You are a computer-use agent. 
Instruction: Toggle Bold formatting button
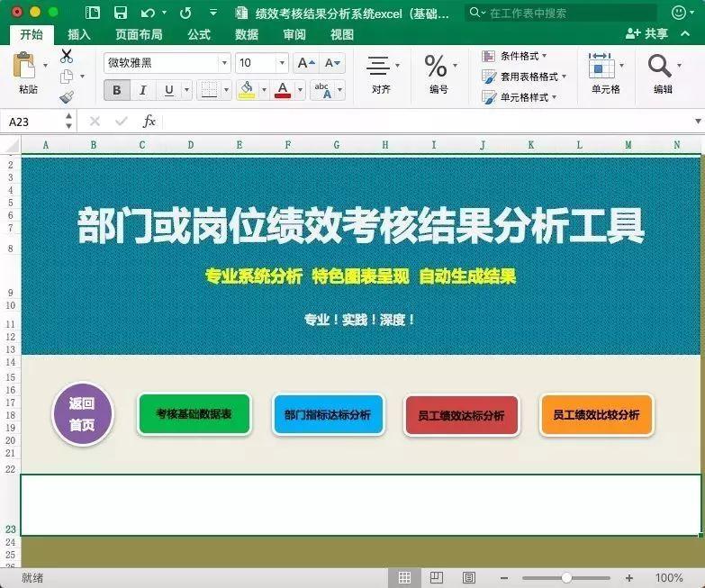(x=117, y=90)
